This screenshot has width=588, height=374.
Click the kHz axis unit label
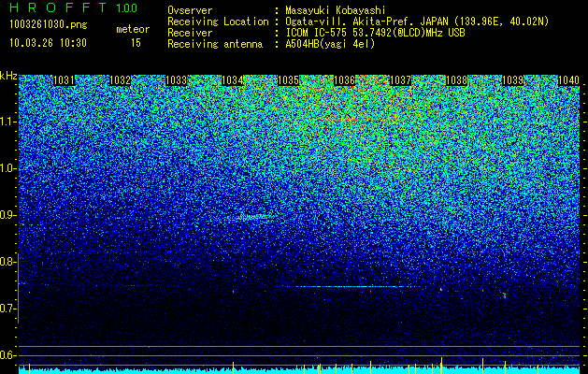[x=8, y=76]
